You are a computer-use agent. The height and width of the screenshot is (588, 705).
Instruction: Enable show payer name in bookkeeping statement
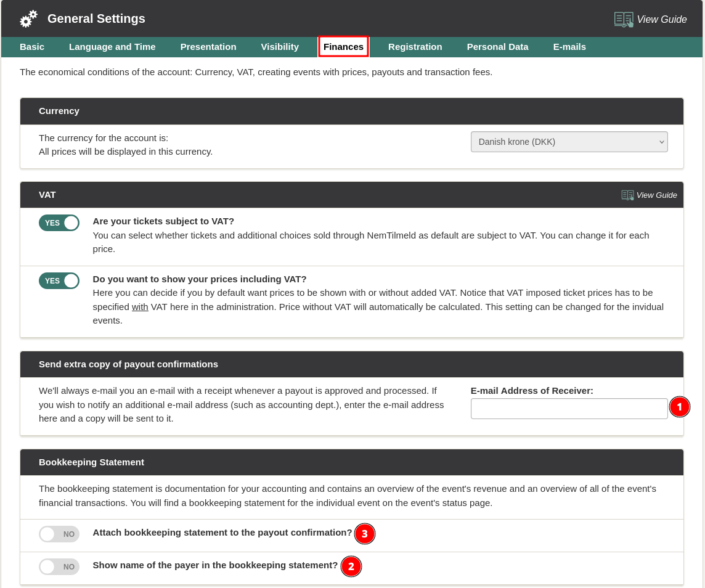tap(59, 567)
